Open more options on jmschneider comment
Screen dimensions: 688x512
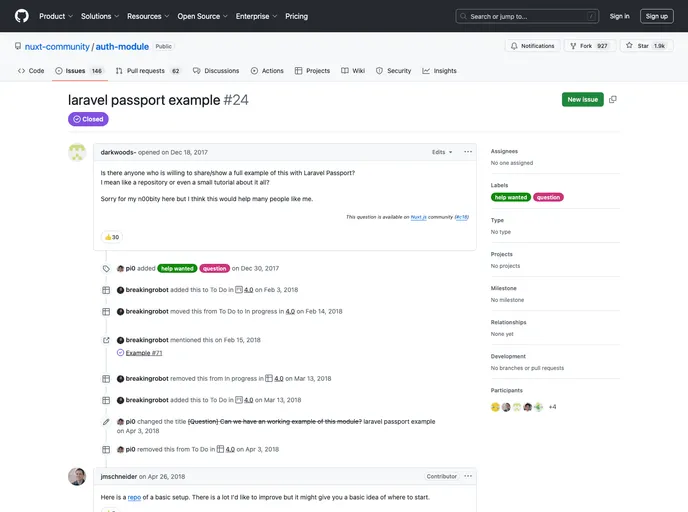pos(468,476)
